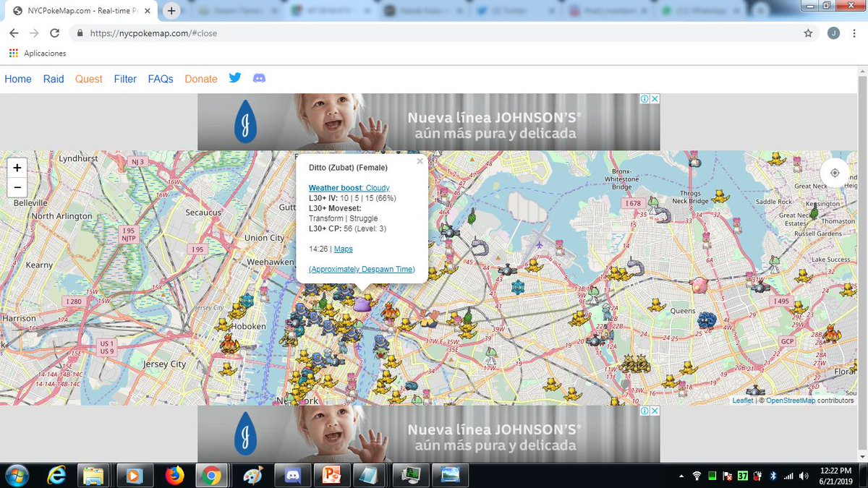Click the Weather boost link in popup
This screenshot has height=488, width=868.
coord(335,188)
